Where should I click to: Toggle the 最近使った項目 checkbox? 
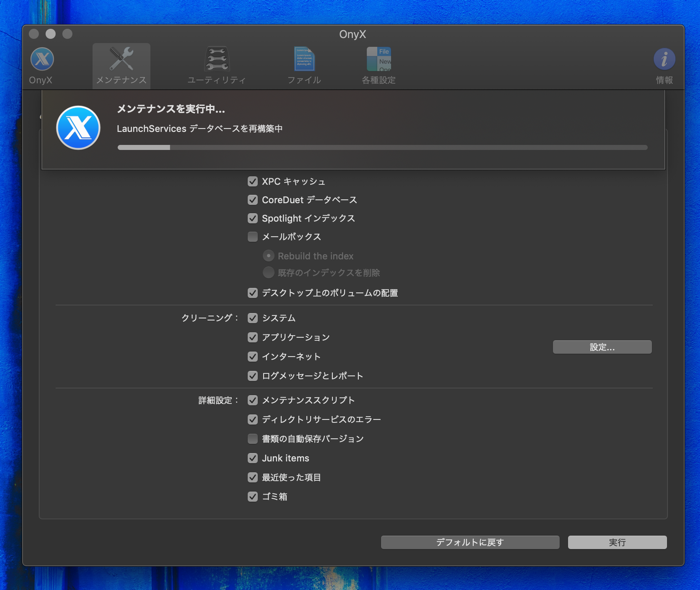point(253,477)
